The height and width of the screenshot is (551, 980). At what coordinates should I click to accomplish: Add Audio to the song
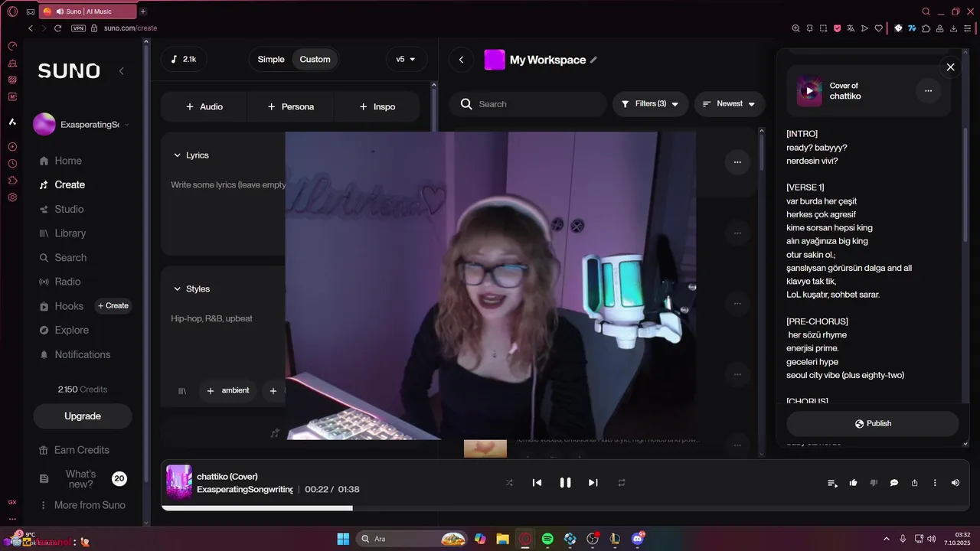(204, 107)
